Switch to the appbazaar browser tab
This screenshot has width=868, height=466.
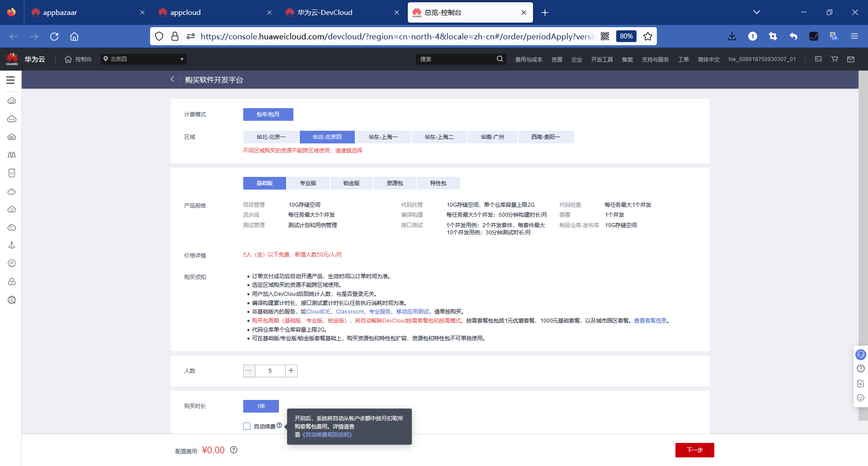click(x=88, y=12)
